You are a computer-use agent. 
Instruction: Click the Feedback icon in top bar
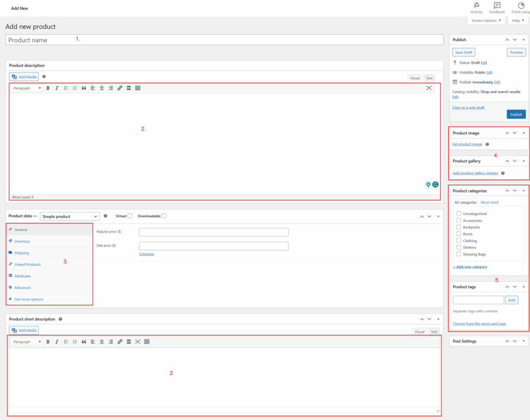point(497,6)
